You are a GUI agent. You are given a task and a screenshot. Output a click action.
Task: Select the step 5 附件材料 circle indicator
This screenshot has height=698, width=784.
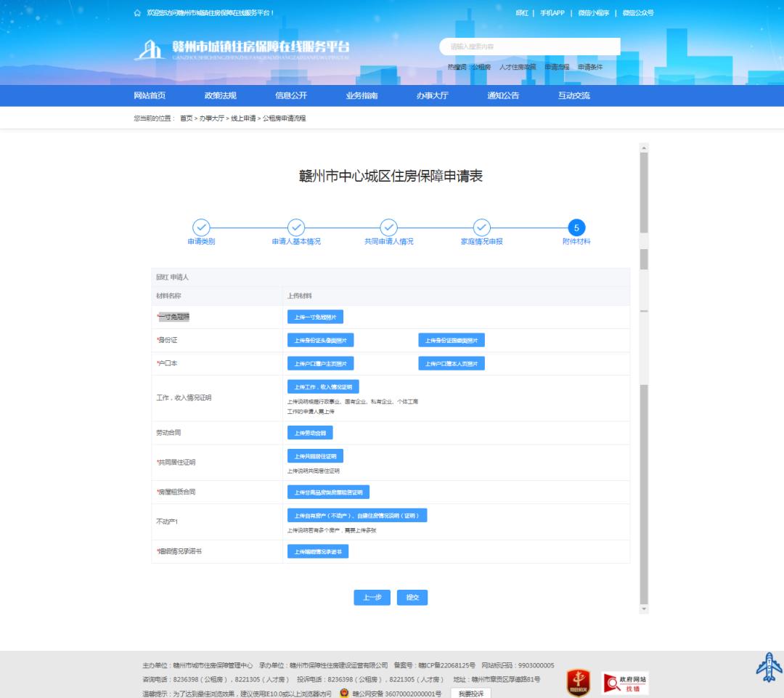576,227
